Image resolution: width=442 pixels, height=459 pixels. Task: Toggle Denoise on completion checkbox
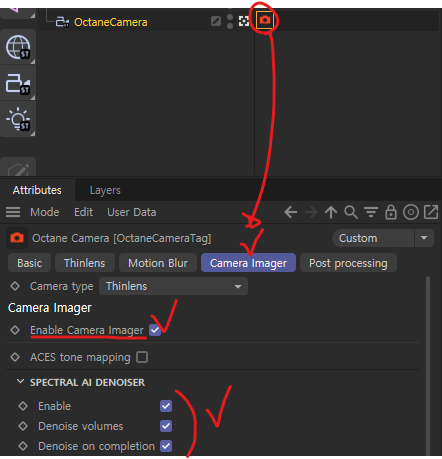pos(166,446)
